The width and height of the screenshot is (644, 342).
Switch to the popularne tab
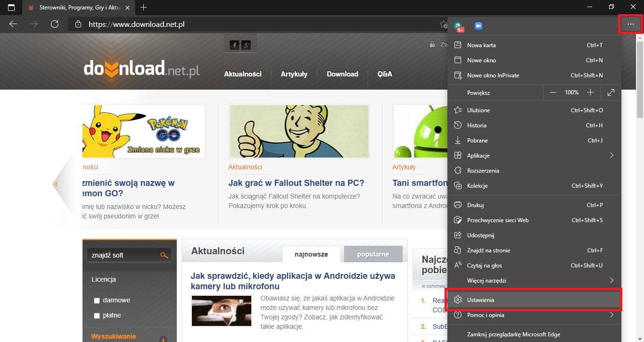click(x=373, y=254)
